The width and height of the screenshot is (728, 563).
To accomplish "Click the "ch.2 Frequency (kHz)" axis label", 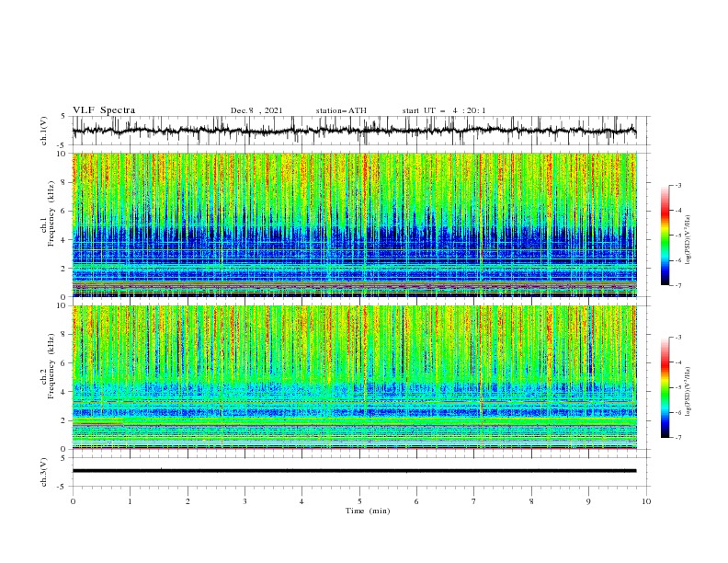I will coord(48,365).
